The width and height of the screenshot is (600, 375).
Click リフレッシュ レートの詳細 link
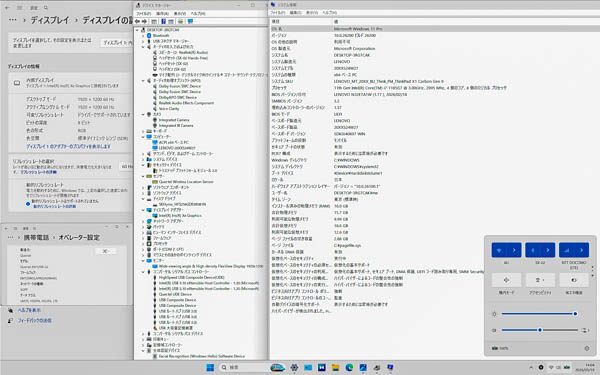(38, 172)
